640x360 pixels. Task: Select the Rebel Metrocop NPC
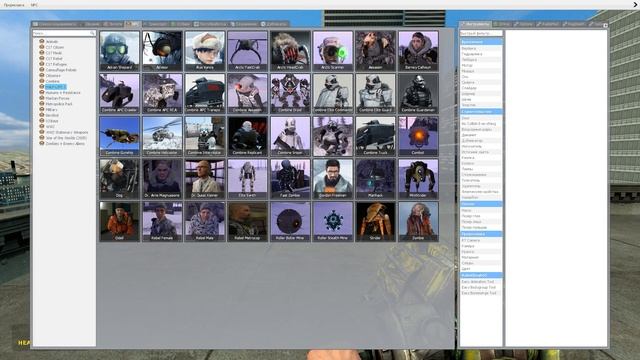(x=248, y=221)
